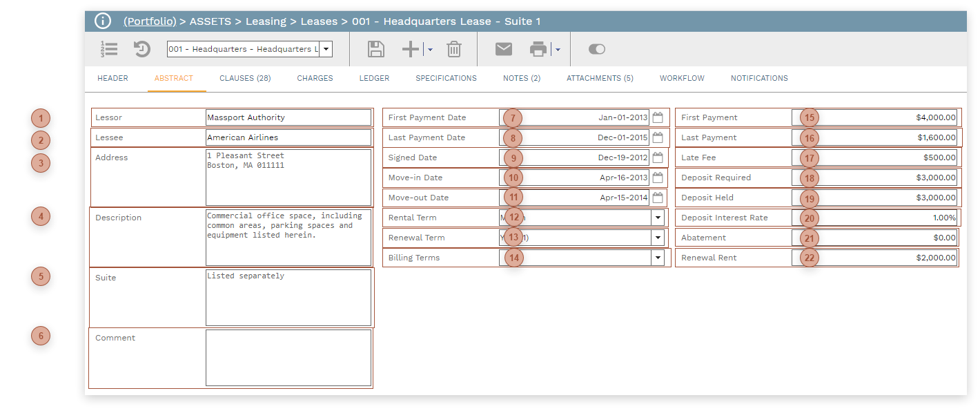
Task: Click the history revert icon
Action: (x=142, y=49)
